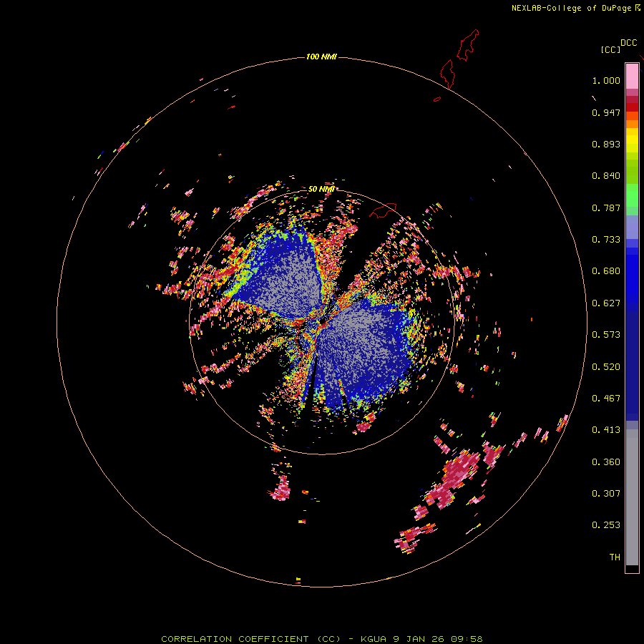This screenshot has width=644, height=644.
Task: Click the [CC] legend unit label
Action: (610, 49)
